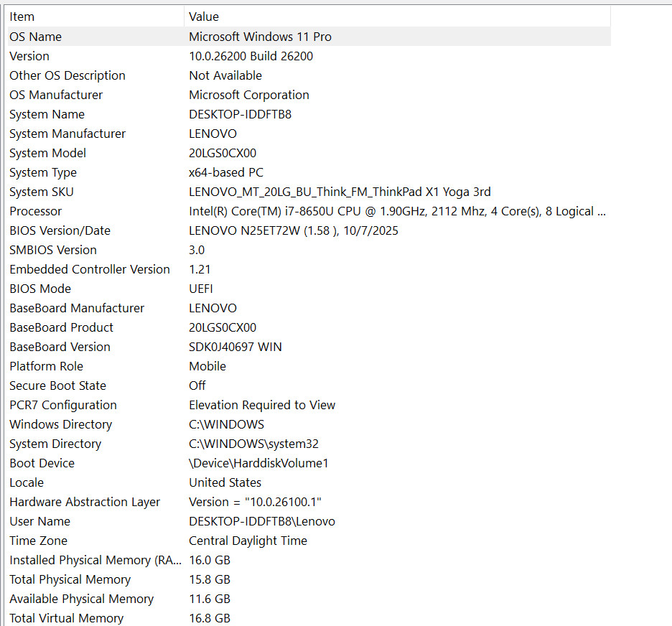Click the UEFI value
Image resolution: width=672 pixels, height=626 pixels.
(201, 289)
